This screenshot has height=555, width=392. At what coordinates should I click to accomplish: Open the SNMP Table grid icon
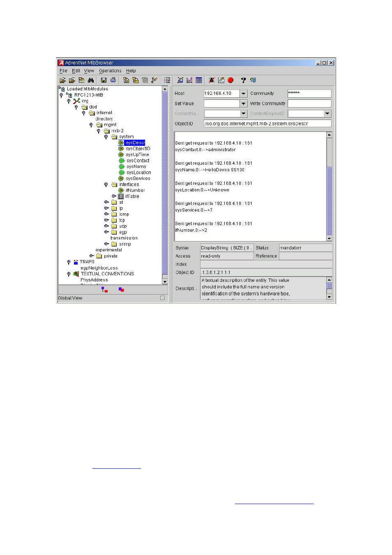coord(199,80)
